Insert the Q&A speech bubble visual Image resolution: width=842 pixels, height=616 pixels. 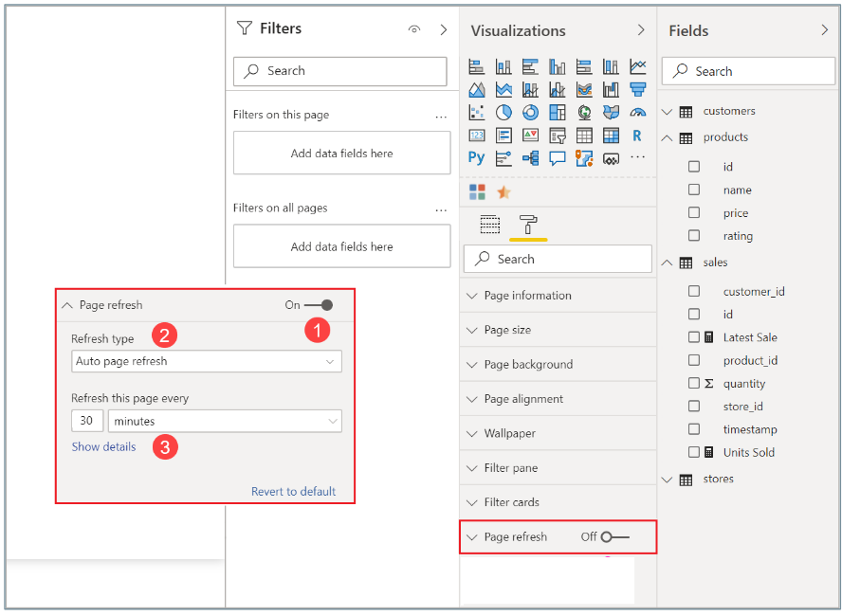(558, 158)
